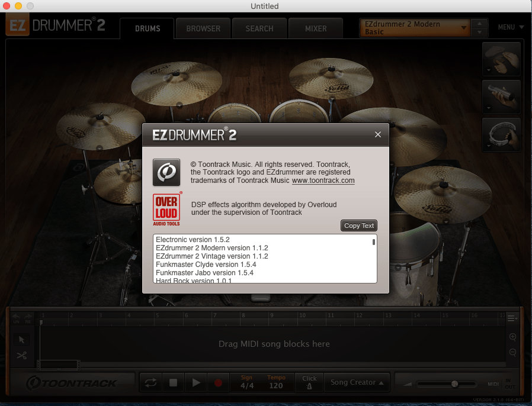Click the lower-right Solid cymbal

coord(442,194)
